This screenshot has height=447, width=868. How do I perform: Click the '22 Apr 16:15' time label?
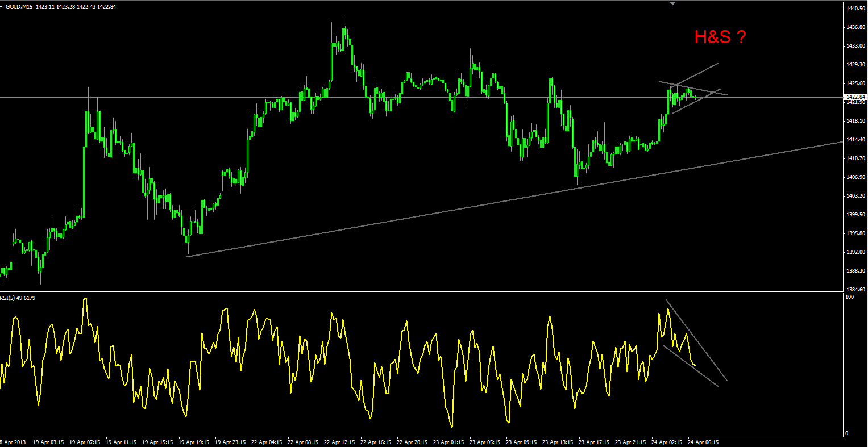(376, 442)
